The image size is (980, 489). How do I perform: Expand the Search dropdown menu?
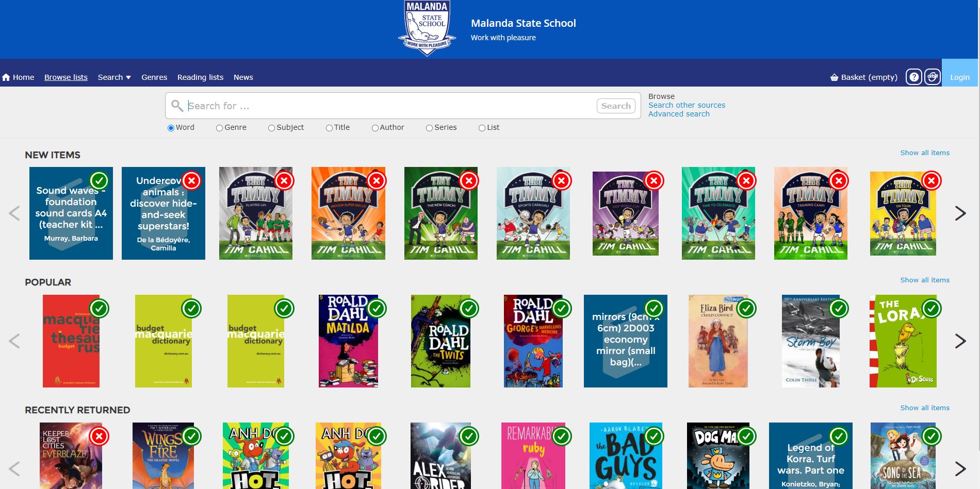coord(114,77)
